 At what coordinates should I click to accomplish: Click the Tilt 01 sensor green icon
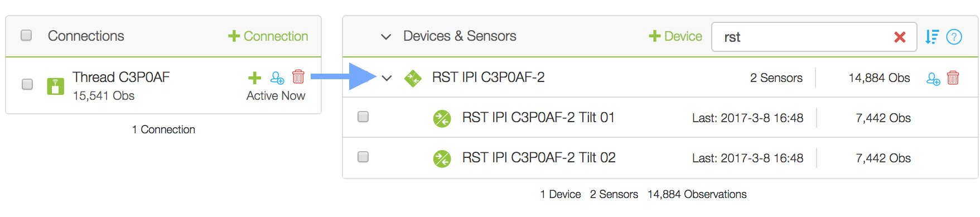442,118
